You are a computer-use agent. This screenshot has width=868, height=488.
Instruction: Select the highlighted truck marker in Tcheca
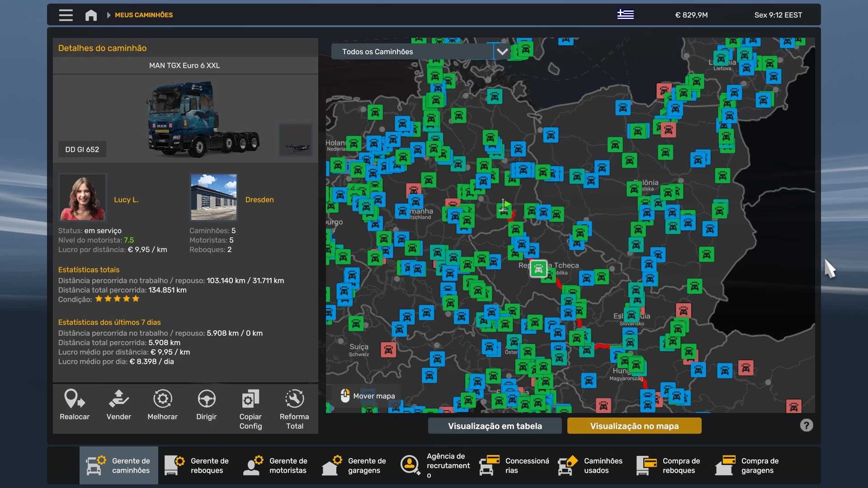(x=538, y=269)
